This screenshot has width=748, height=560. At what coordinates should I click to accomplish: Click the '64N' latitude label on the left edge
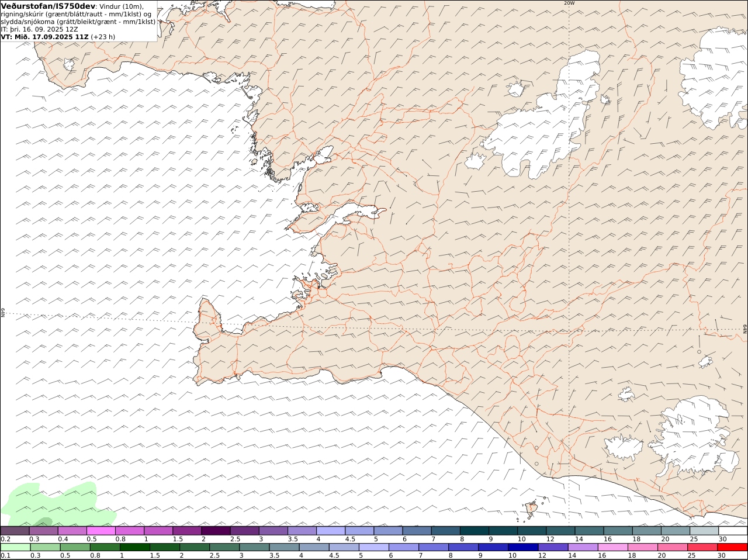[3, 313]
